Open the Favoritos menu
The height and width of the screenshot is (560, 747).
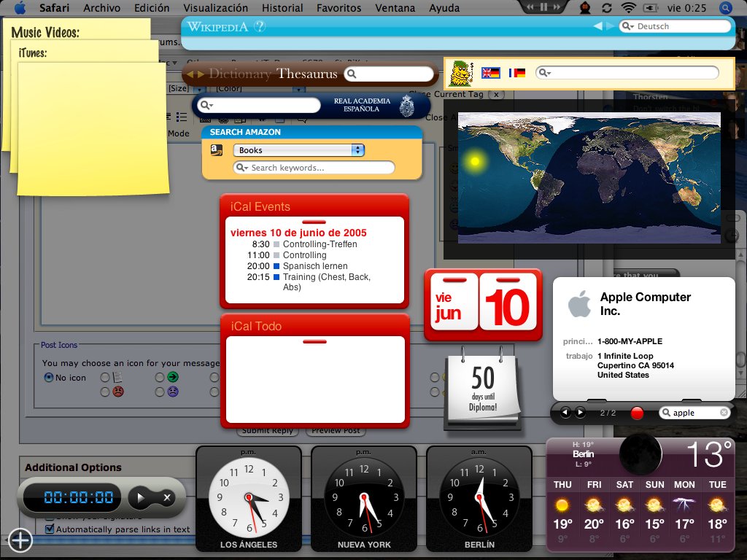tap(338, 8)
